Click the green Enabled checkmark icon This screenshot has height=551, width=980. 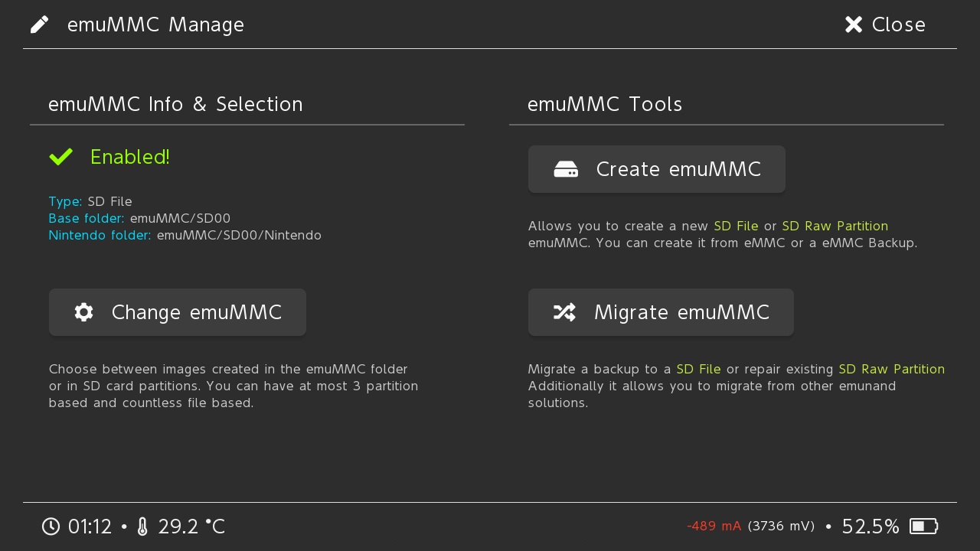(x=61, y=157)
